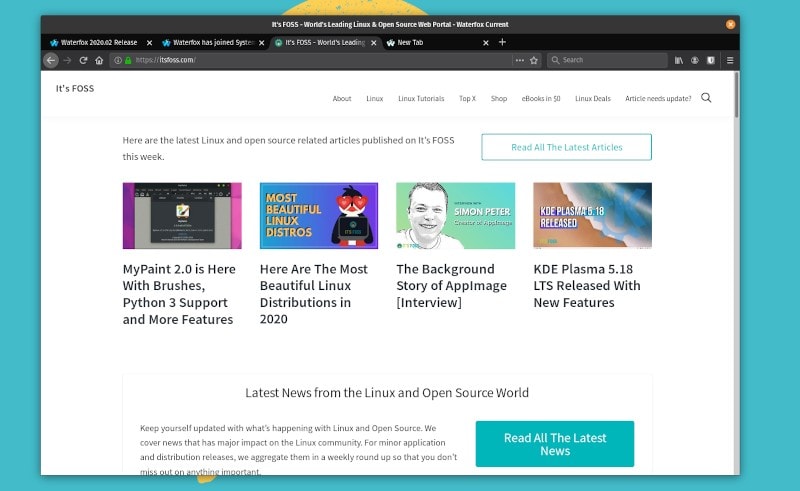The image size is (800, 491).
Task: Click the forward navigation arrow
Action: pyautogui.click(x=67, y=60)
